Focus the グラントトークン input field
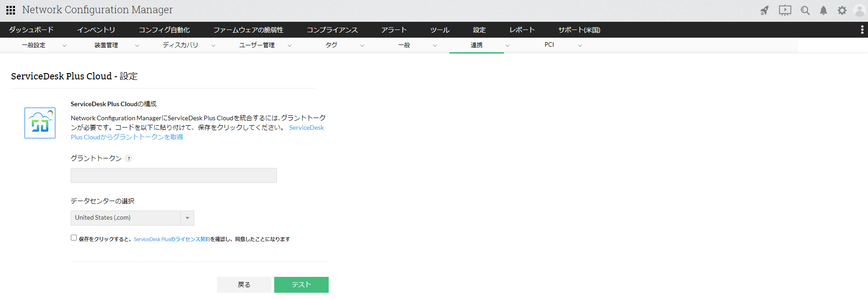 pyautogui.click(x=174, y=176)
